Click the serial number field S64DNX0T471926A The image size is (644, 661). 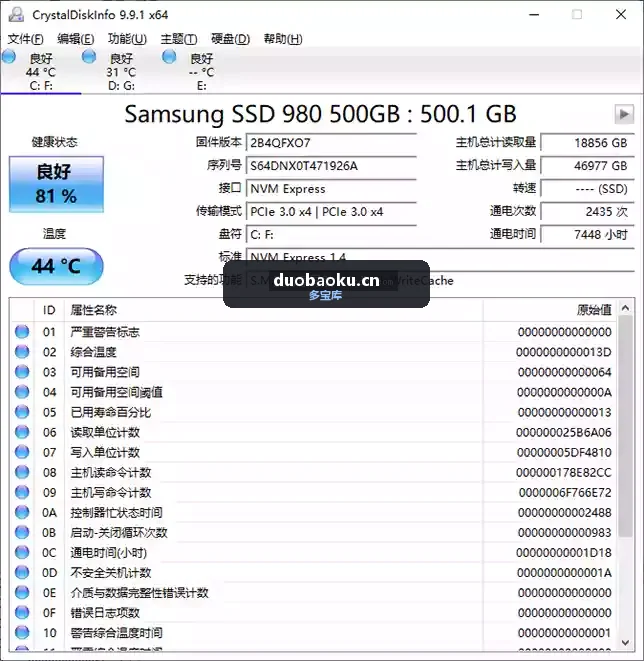pyautogui.click(x=331, y=166)
